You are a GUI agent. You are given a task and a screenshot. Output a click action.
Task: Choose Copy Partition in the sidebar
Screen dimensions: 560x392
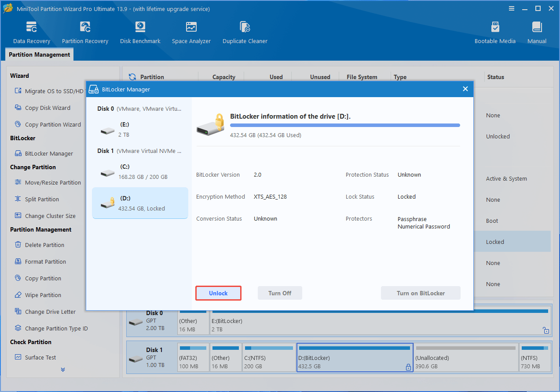tap(37, 278)
